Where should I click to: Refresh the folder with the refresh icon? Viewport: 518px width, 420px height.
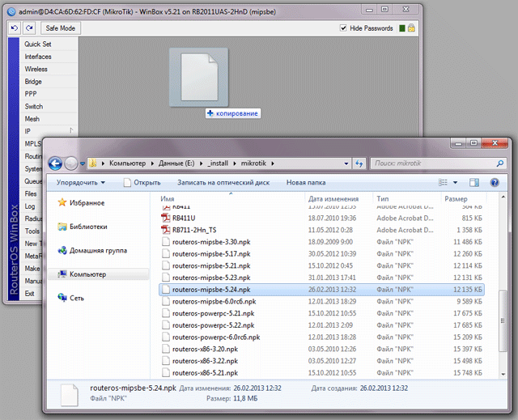359,163
